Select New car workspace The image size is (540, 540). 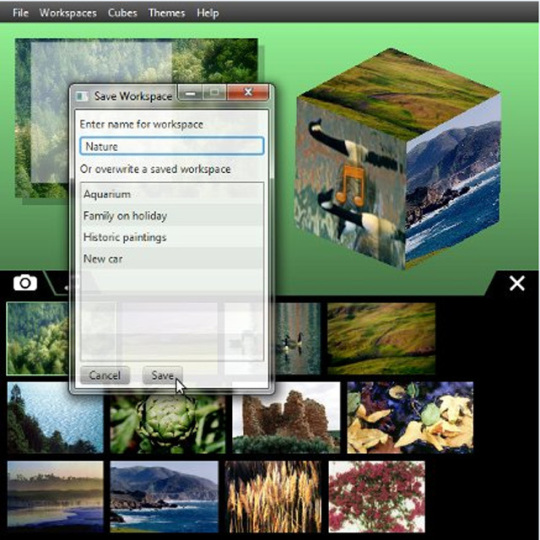[172, 258]
